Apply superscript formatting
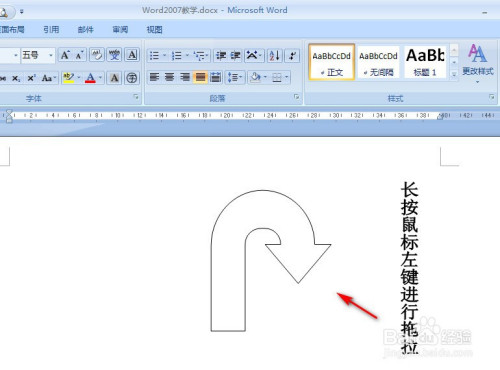This screenshot has height=370, width=500. coord(31,78)
